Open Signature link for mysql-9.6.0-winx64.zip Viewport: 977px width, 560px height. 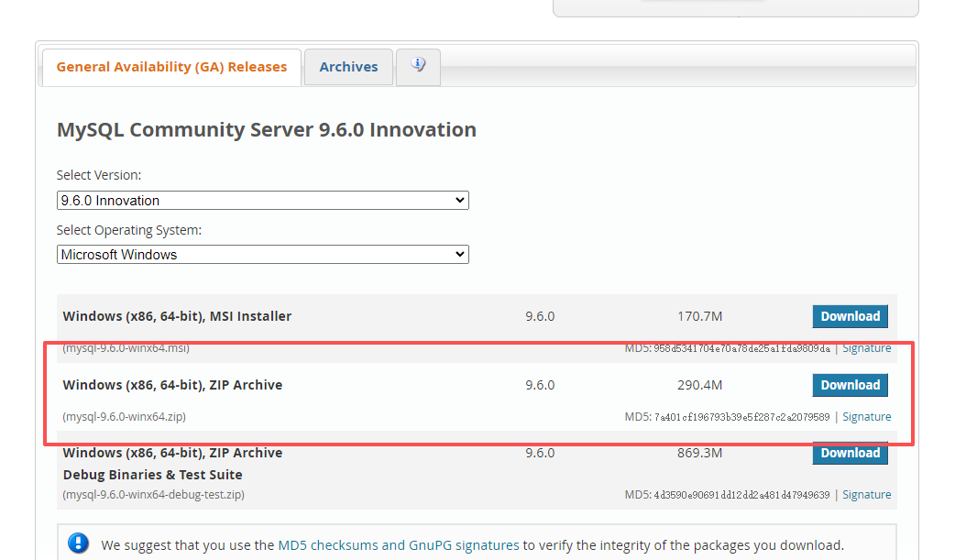click(x=867, y=417)
